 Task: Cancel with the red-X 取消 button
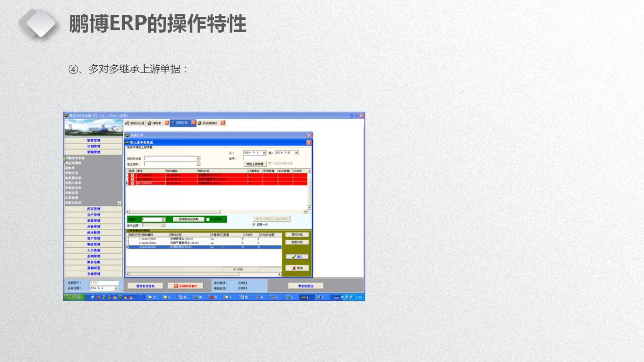297,268
